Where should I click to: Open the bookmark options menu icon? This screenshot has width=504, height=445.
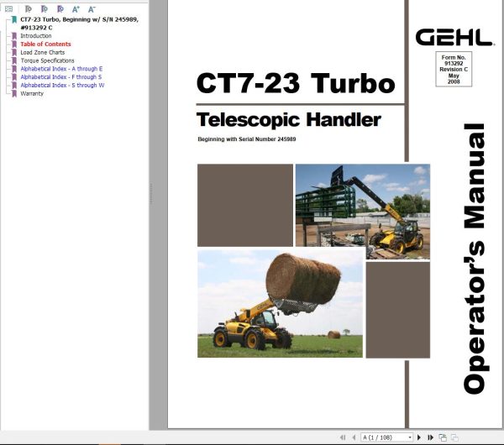8,9
